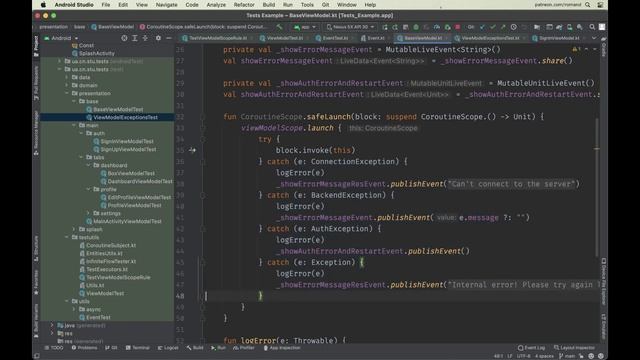The image size is (640, 360).
Task: Click the debug bug icon in toolbar
Action: point(416,27)
